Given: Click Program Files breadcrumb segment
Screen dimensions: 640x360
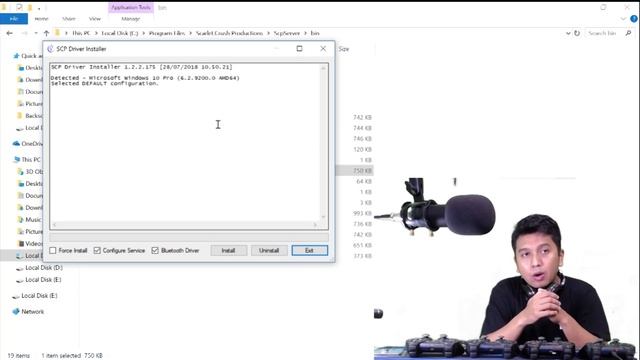Looking at the screenshot, I should point(167,33).
